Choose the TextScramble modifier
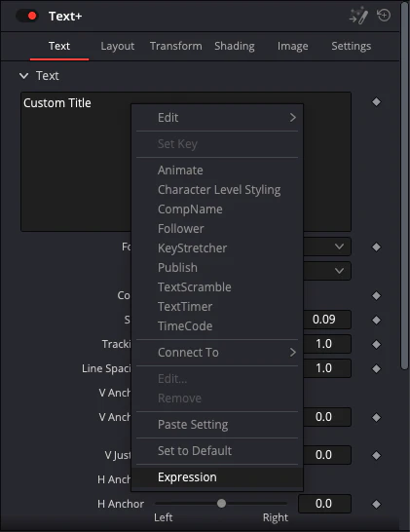The image size is (410, 532). (x=217, y=287)
